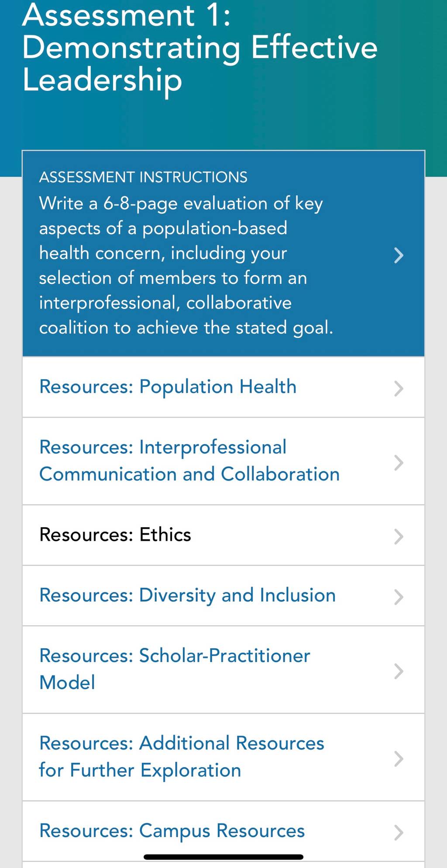Open the 6-8-page evaluation instructions text
447x868 pixels.
point(186,266)
